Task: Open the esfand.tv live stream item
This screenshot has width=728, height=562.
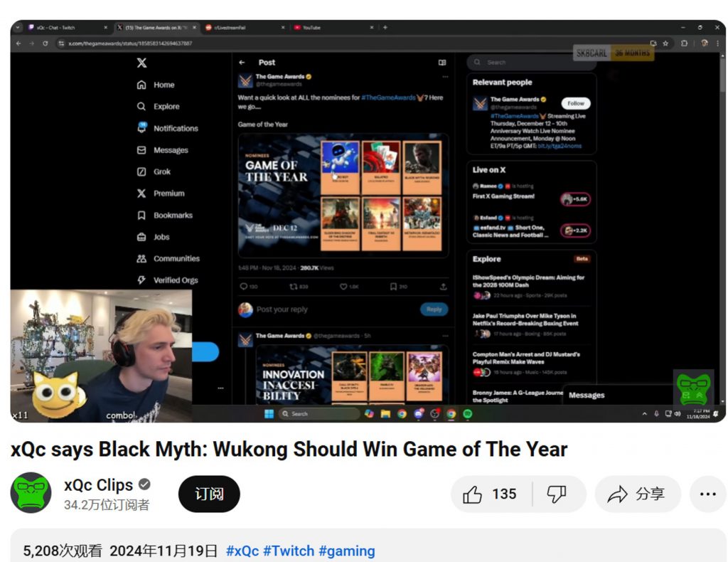Action: [x=531, y=227]
